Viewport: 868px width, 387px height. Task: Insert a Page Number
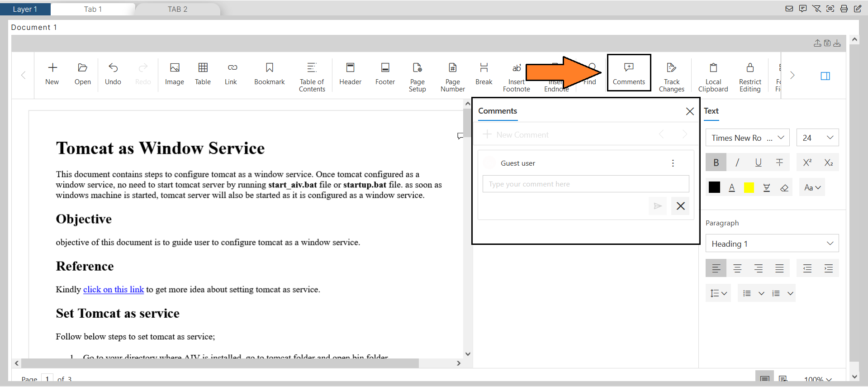point(453,77)
